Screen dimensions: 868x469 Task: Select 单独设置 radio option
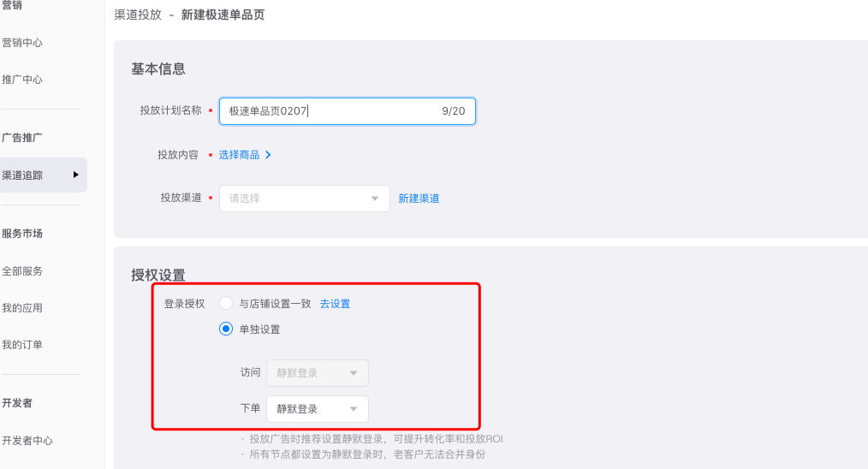click(x=226, y=329)
